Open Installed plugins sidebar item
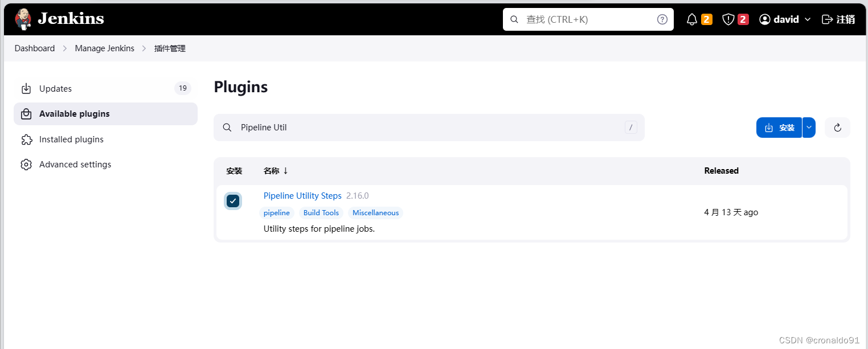The height and width of the screenshot is (349, 868). click(x=105, y=139)
